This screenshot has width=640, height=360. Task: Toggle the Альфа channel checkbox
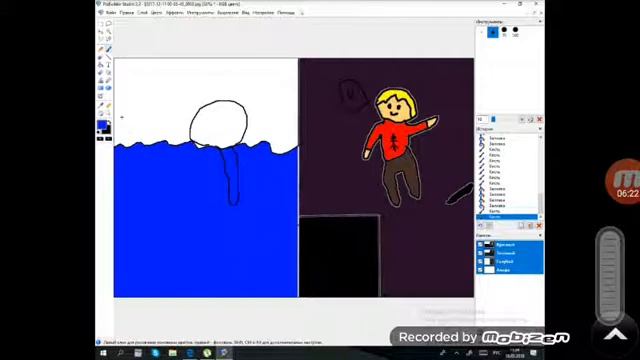(480, 270)
